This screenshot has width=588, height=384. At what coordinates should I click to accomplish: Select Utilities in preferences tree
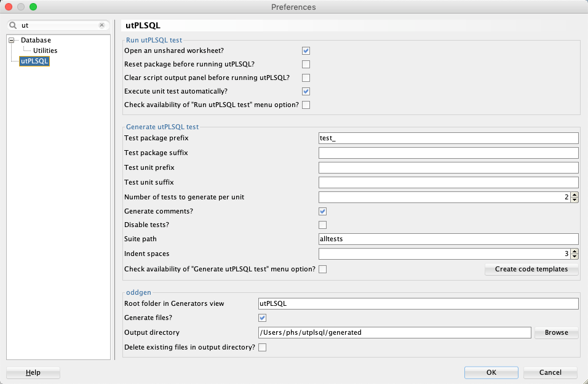tap(45, 50)
